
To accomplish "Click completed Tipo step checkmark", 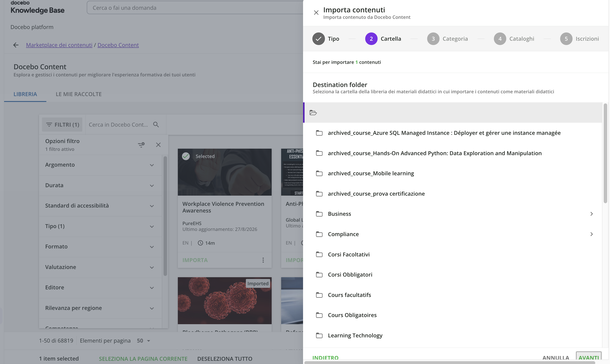I will click(318, 39).
